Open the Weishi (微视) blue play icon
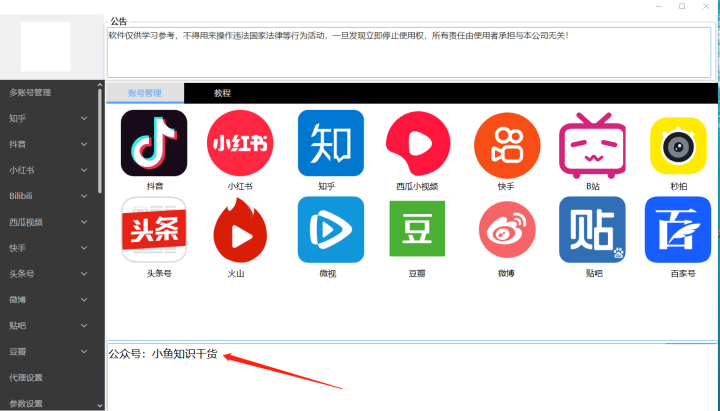Viewport: 720px width, 411px height. (x=331, y=230)
